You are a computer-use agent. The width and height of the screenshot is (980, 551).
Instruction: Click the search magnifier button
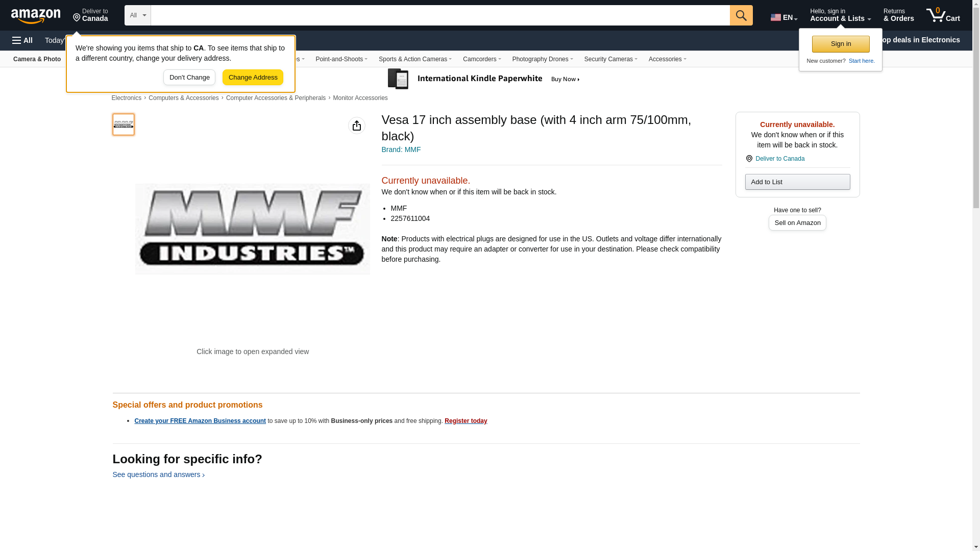(741, 15)
